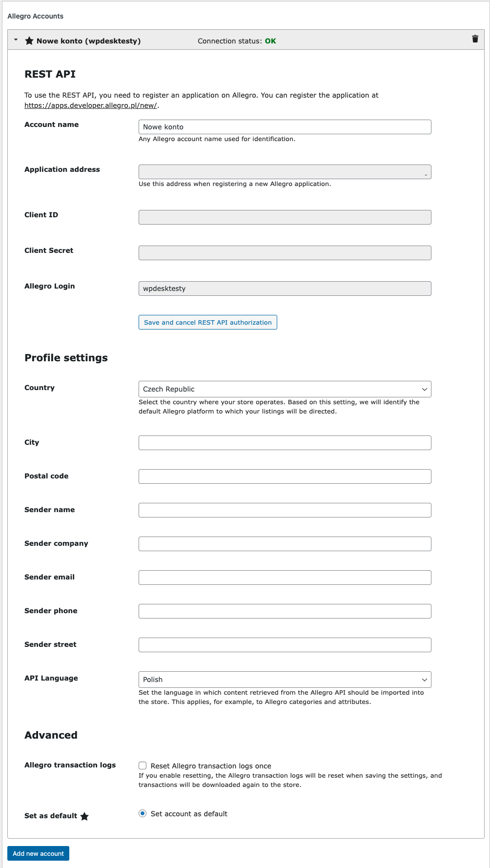Click Save and cancel REST API authorization
Viewport: 490px width, 868px height.
click(x=207, y=322)
